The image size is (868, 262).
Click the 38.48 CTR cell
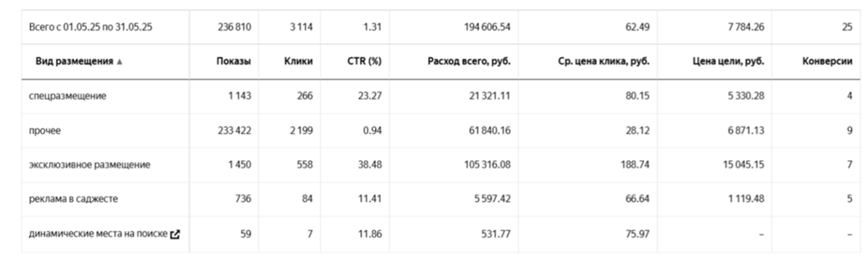point(370,165)
